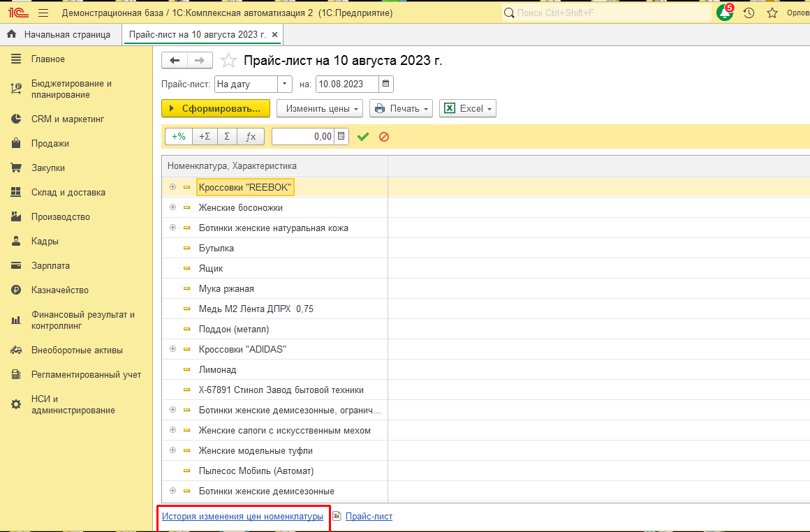Open calculator icon in value field
The width and height of the screenshot is (810, 532).
341,136
